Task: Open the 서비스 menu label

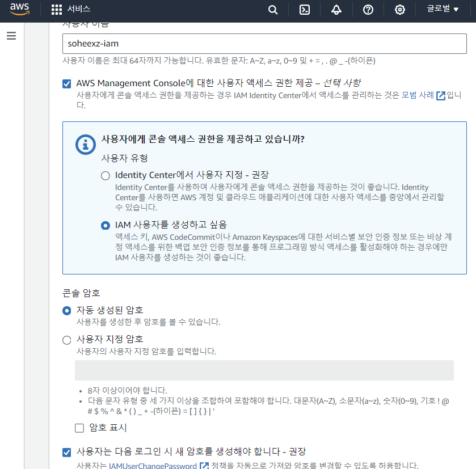Action: click(79, 9)
